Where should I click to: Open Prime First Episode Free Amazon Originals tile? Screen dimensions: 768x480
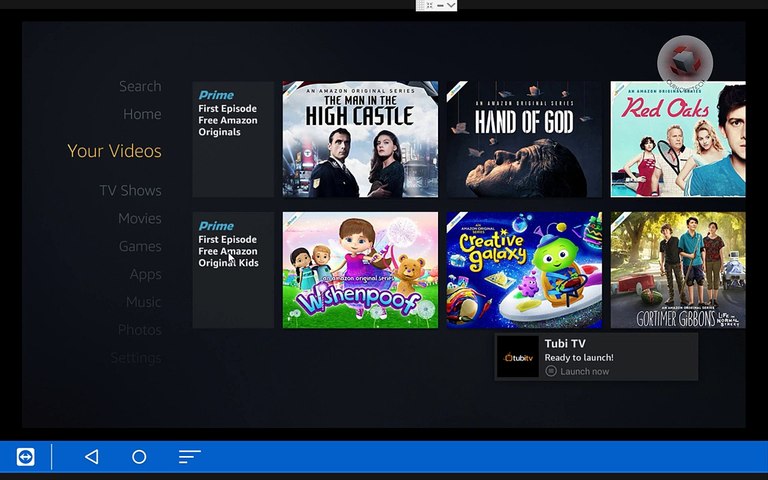pos(233,139)
